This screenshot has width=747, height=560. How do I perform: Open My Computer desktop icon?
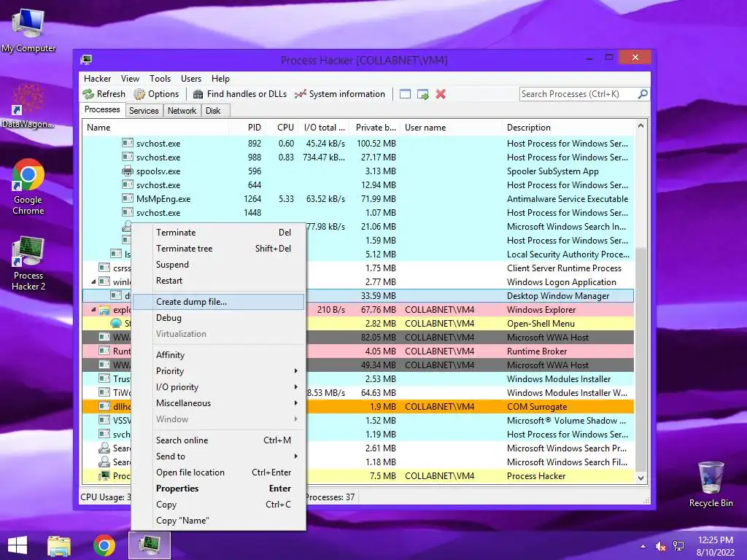(x=28, y=30)
